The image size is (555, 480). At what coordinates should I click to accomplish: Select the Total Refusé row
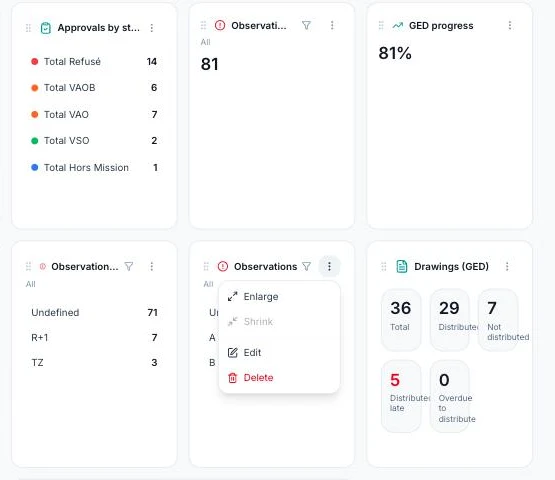[x=94, y=62]
